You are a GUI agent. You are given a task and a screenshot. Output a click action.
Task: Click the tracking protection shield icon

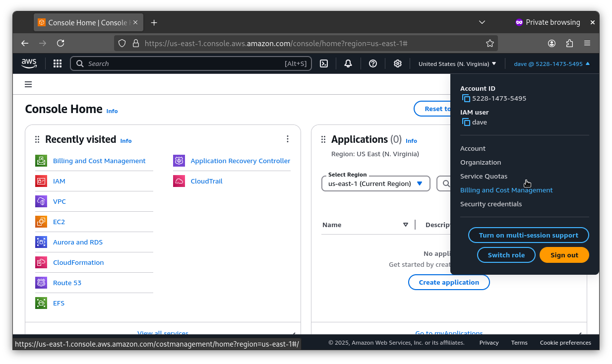122,43
